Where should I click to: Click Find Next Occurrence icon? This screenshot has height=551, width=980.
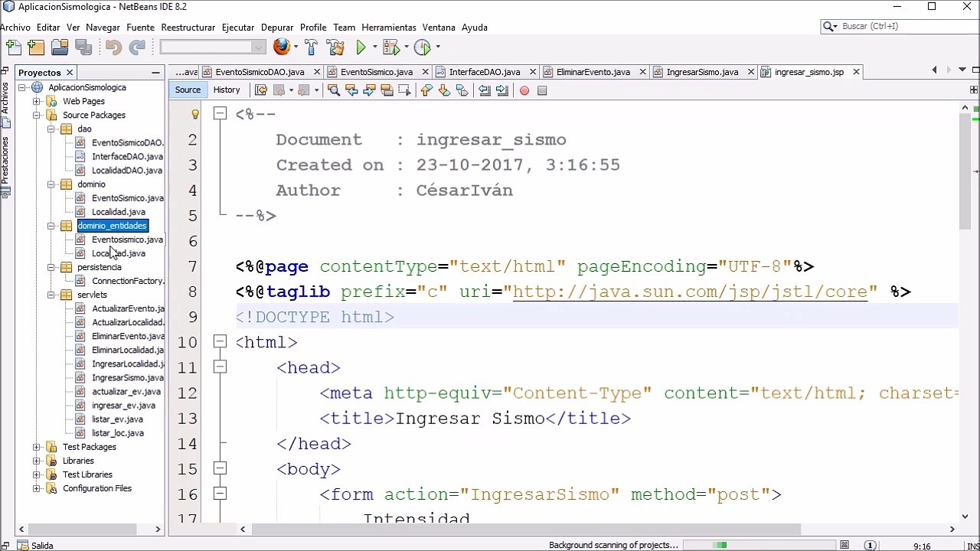tap(369, 90)
